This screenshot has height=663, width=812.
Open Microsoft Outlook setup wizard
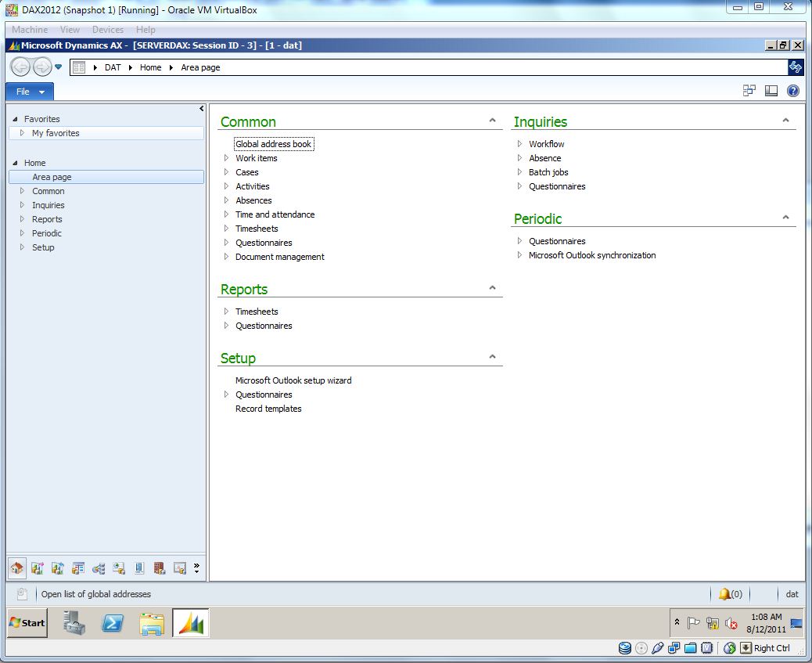[293, 380]
